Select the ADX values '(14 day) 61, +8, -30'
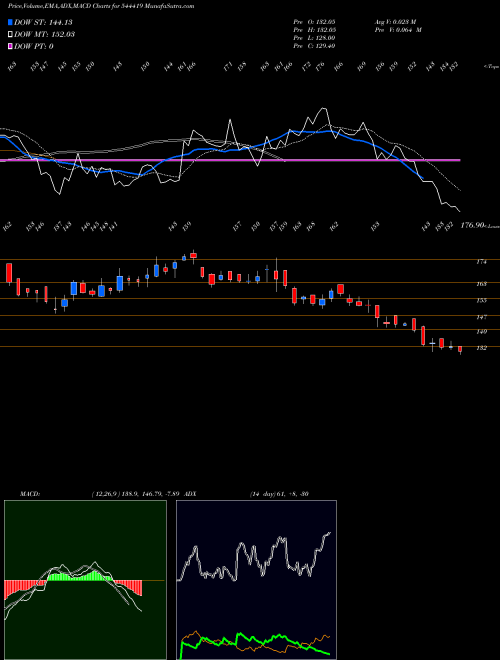The width and height of the screenshot is (500, 660). [x=279, y=494]
